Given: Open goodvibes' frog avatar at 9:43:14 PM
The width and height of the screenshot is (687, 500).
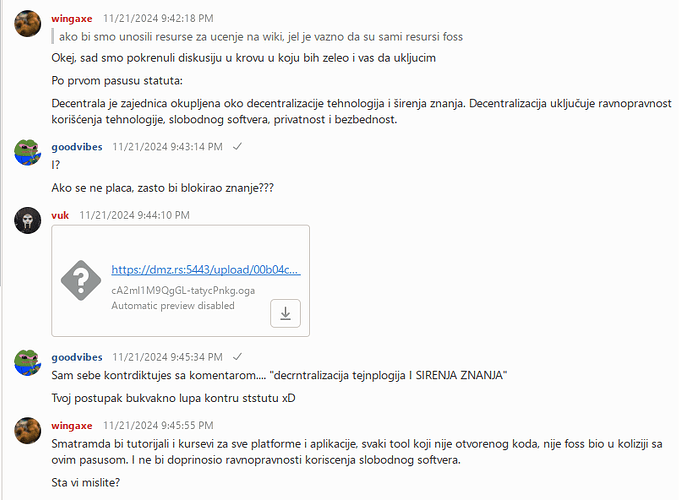Looking at the screenshot, I should 28,152.
